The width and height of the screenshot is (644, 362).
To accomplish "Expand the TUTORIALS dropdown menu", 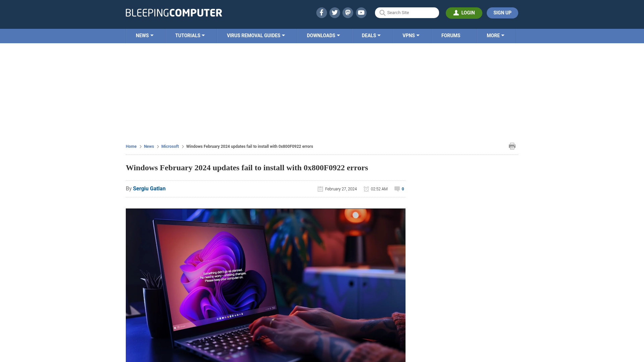I will pyautogui.click(x=190, y=35).
